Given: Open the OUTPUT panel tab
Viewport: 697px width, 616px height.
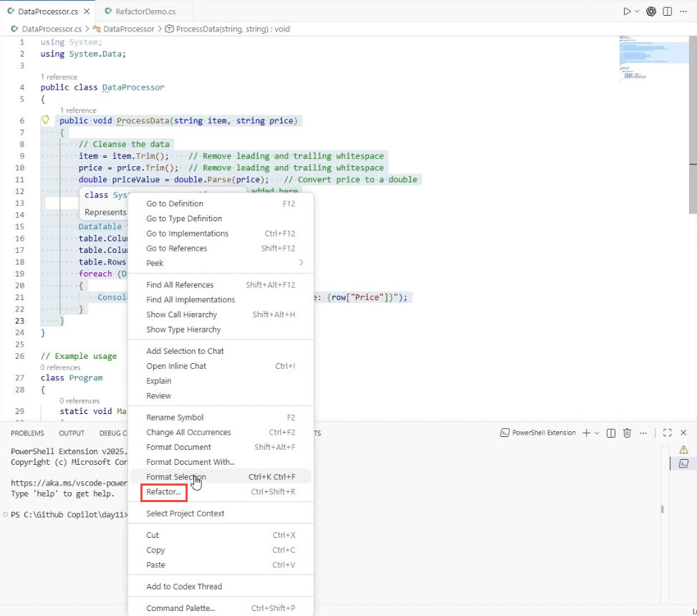Looking at the screenshot, I should coord(72,433).
